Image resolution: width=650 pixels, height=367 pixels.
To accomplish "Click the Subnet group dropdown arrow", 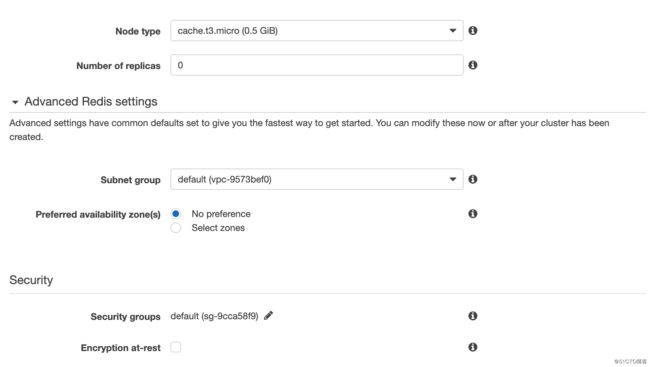I will (x=453, y=179).
